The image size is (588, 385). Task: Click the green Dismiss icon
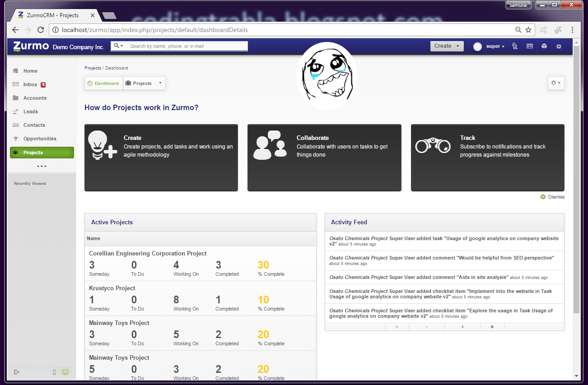tap(543, 197)
